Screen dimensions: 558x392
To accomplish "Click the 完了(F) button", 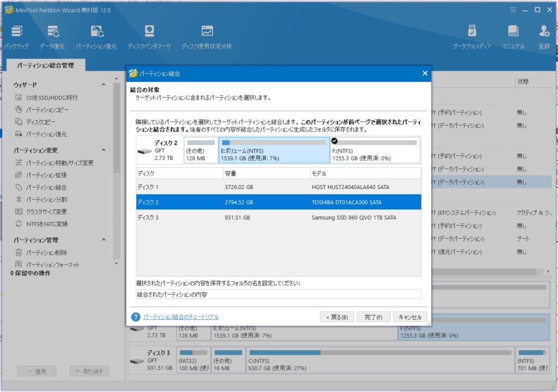I will point(373,317).
